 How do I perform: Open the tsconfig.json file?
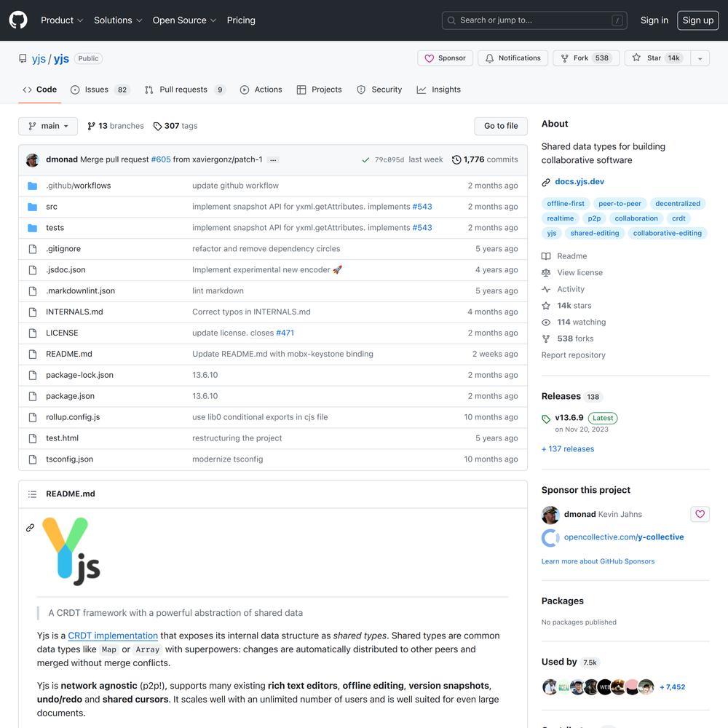69,459
